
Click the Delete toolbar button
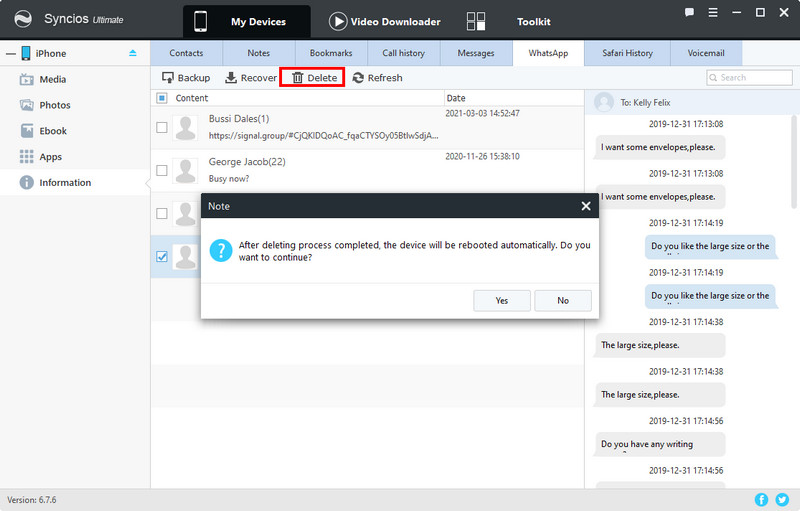[x=312, y=78]
